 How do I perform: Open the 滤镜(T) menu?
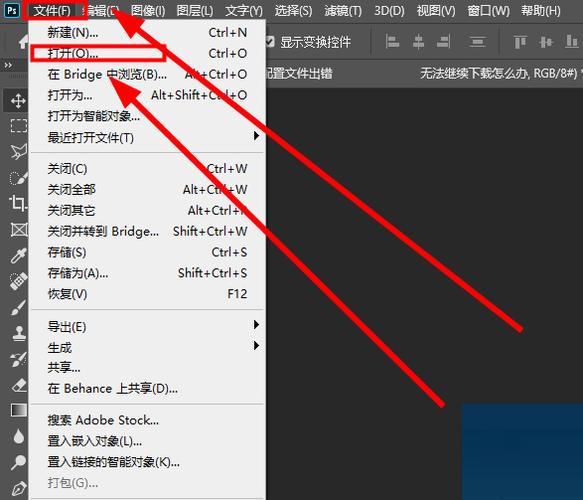343,11
